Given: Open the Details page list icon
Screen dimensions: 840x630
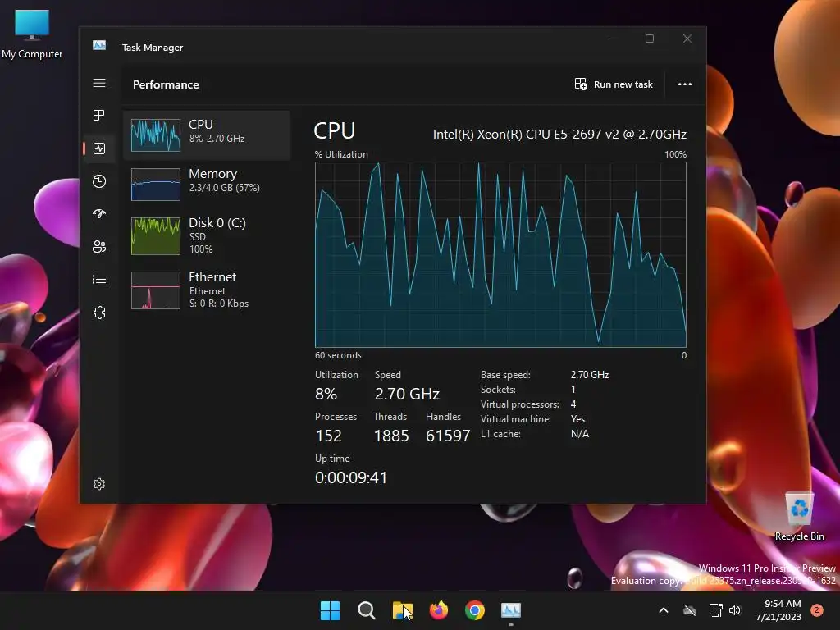Looking at the screenshot, I should 99,279.
